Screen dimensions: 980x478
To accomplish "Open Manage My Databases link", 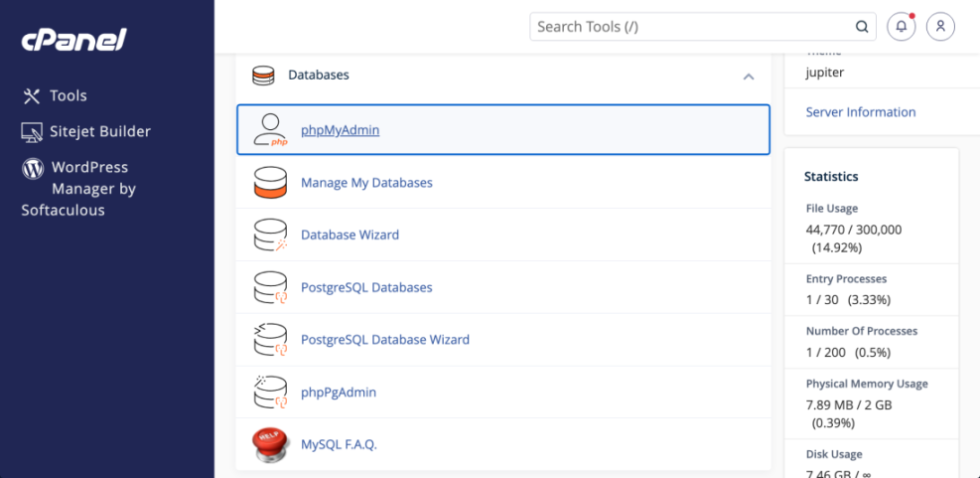I will pos(366,183).
